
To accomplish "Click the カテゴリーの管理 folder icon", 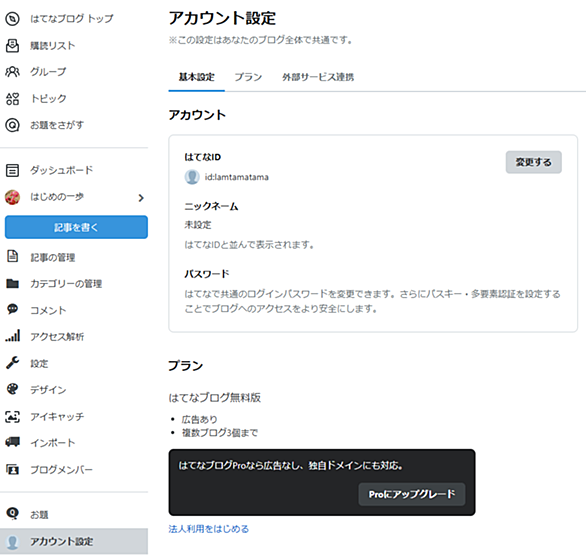I will (12, 283).
